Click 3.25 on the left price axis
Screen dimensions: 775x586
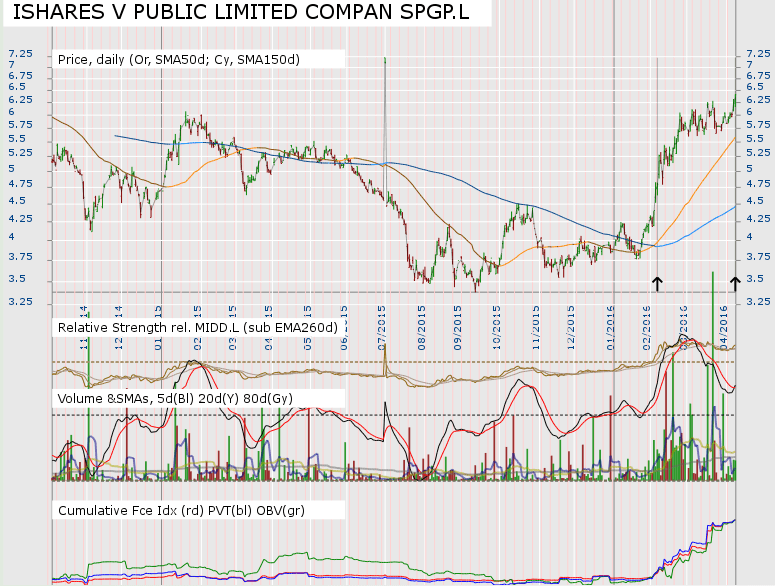coord(20,301)
